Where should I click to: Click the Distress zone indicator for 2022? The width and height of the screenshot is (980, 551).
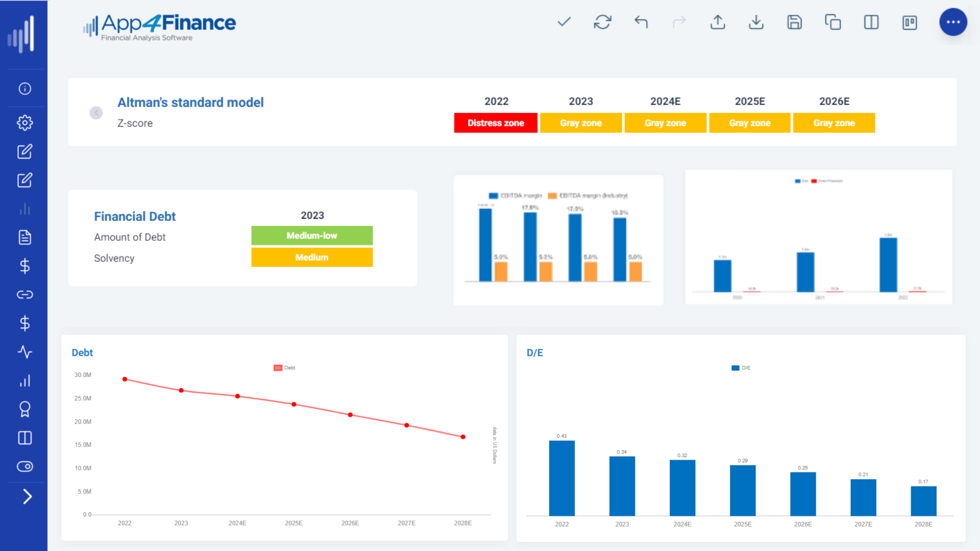pos(495,122)
